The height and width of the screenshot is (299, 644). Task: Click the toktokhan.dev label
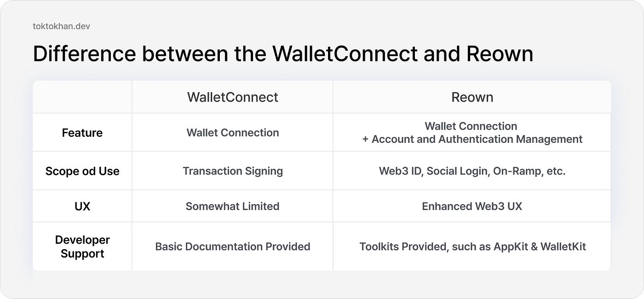coord(61,26)
